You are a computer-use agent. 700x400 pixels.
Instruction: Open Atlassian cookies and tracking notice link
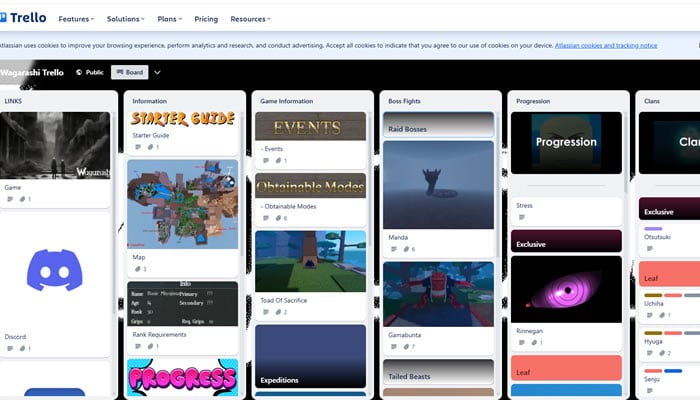coord(606,45)
